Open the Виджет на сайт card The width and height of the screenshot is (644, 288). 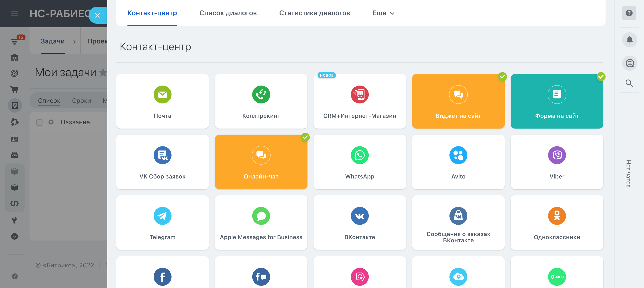pyautogui.click(x=458, y=101)
